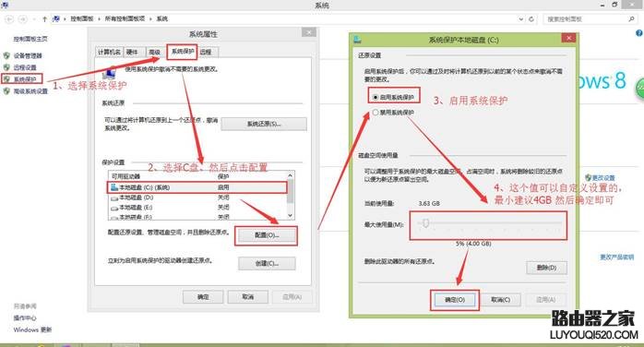
Task: Click the 控制面板 breadcrumb
Action: pos(82,18)
